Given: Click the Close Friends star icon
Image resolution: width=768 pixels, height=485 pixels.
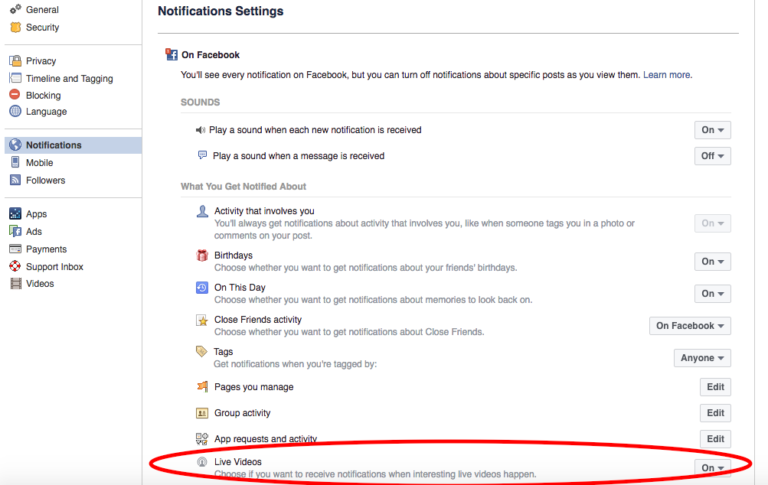Looking at the screenshot, I should click(x=202, y=320).
